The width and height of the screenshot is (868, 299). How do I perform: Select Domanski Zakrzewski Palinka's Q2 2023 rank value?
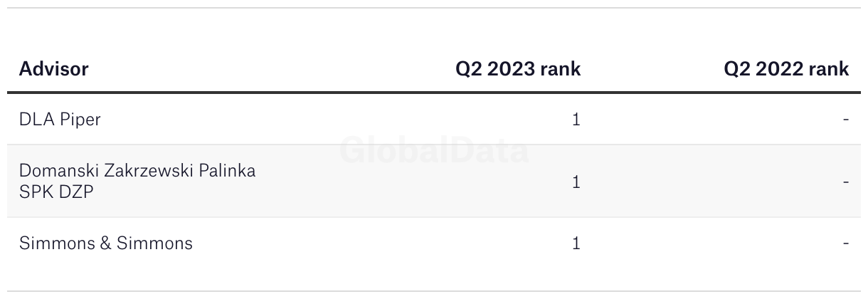point(576,182)
